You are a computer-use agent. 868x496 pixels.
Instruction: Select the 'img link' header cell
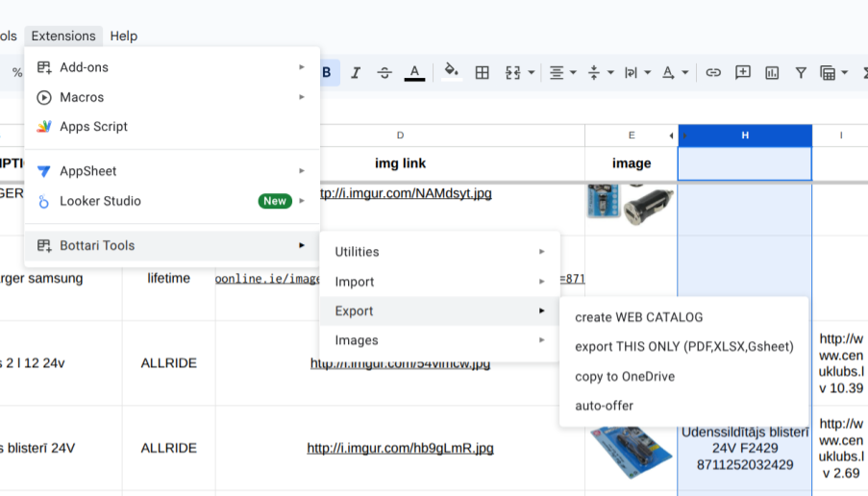click(x=400, y=163)
